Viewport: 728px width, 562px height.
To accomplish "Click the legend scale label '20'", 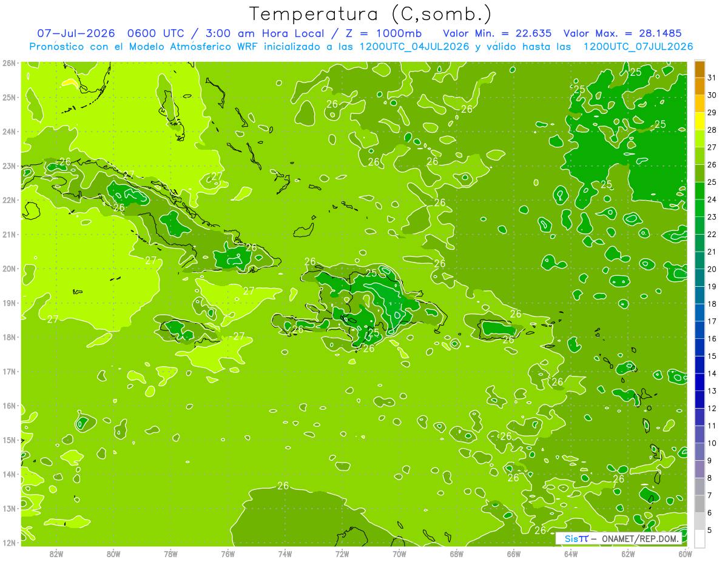I will tap(712, 269).
